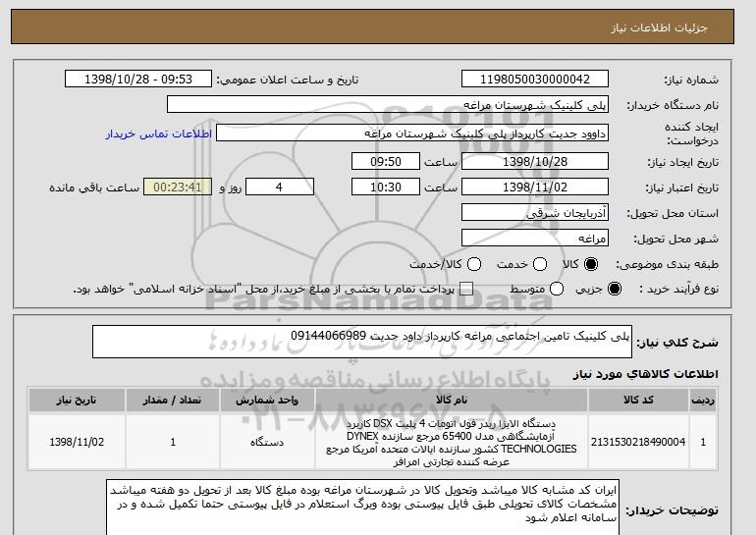Click the quantity cell in the table's row 1
This screenshot has height=535, width=756.
[x=173, y=442]
